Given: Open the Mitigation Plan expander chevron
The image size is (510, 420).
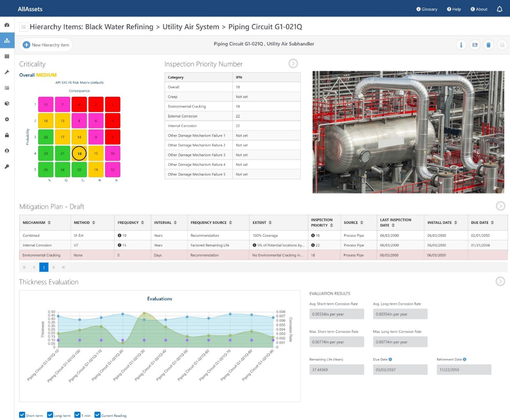Looking at the screenshot, I should [501, 206].
